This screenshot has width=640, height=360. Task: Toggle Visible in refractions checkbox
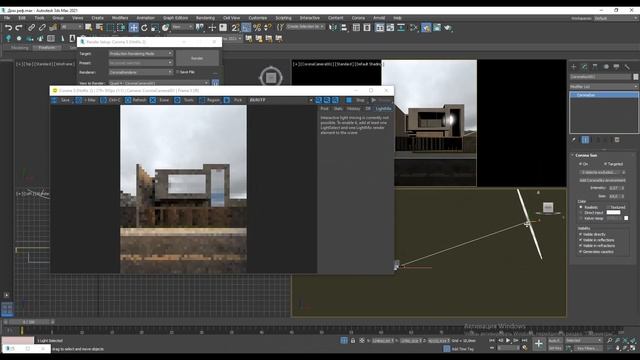[x=580, y=246]
